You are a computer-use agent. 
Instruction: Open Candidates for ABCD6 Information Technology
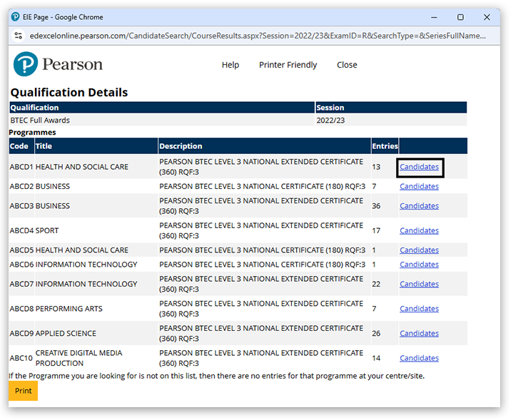tap(419, 265)
